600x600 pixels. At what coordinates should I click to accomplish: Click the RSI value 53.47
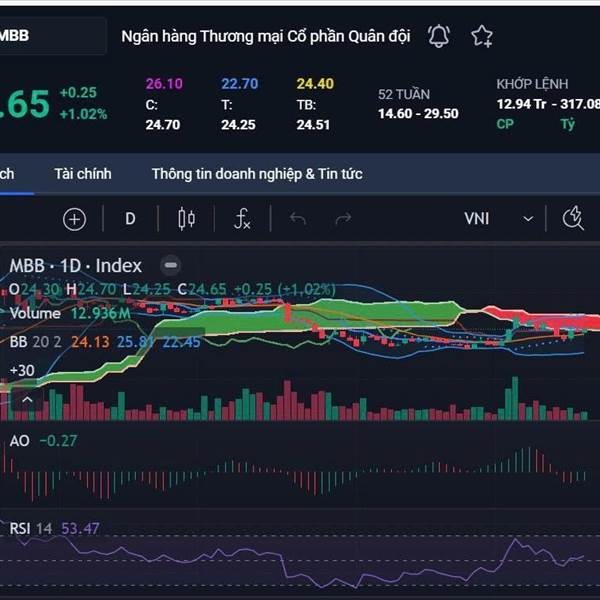tap(80, 528)
